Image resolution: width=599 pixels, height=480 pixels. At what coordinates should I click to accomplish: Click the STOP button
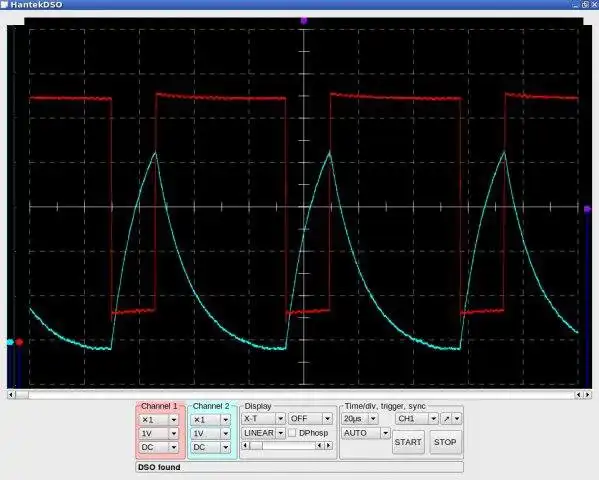(x=445, y=442)
